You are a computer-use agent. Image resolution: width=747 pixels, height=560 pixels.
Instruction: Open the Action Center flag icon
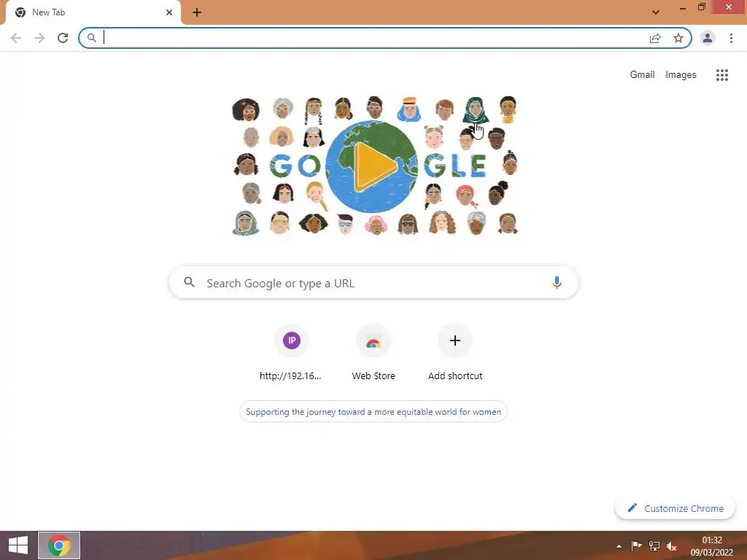(x=636, y=545)
